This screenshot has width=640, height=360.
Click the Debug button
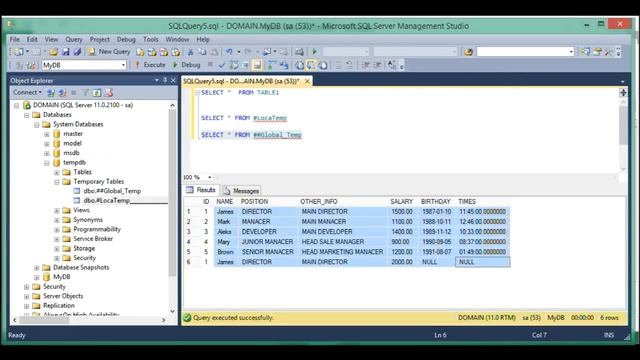[186, 65]
